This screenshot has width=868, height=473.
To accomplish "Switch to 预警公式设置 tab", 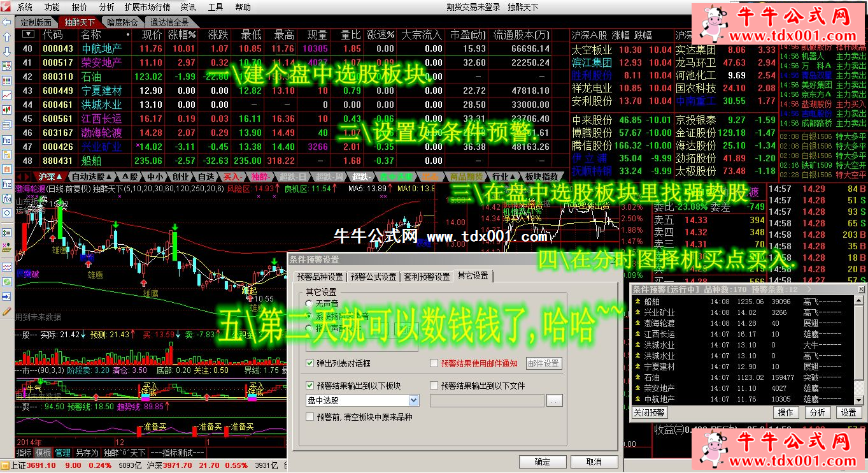I will [x=373, y=277].
